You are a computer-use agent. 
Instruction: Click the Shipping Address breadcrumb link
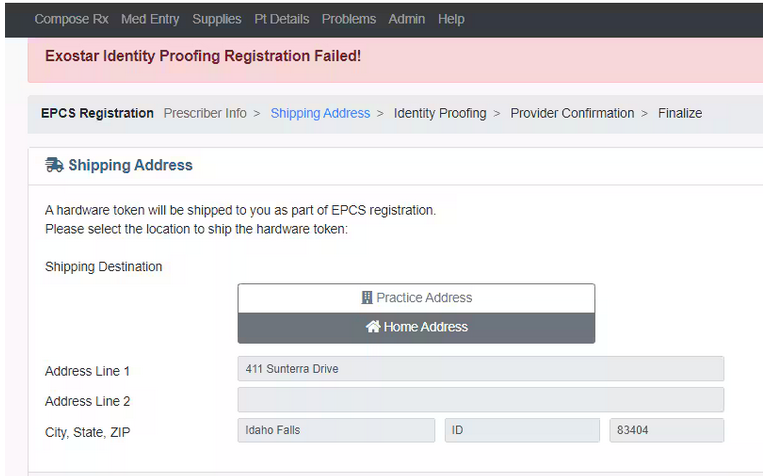(320, 113)
